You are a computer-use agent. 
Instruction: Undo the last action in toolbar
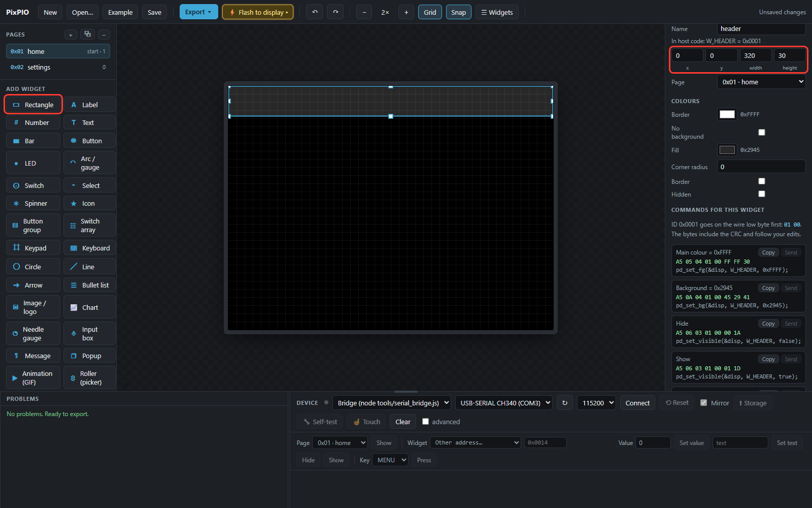(x=315, y=12)
